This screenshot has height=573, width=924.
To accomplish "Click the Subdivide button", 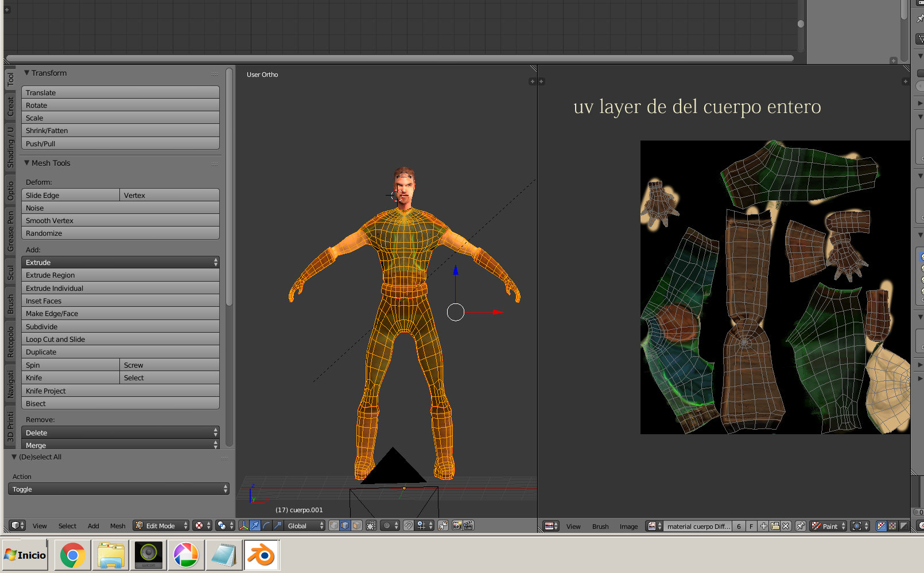I will (x=121, y=326).
